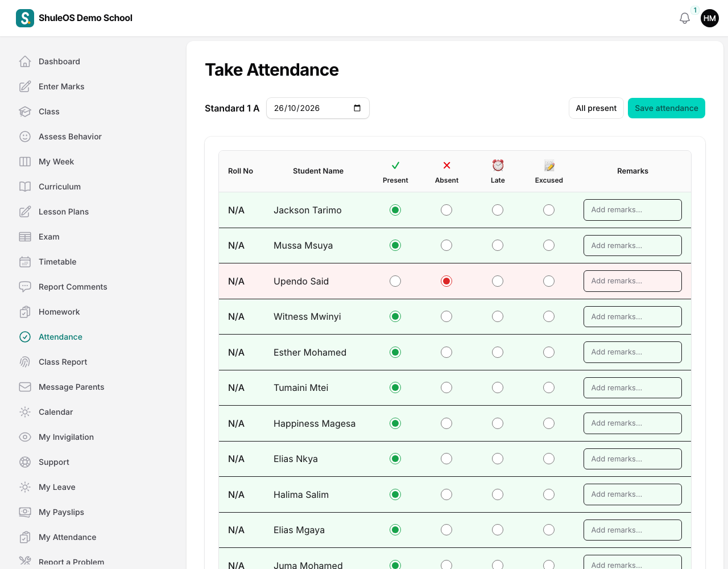
Task: Click the Dashboard home icon
Action: [x=25, y=61]
